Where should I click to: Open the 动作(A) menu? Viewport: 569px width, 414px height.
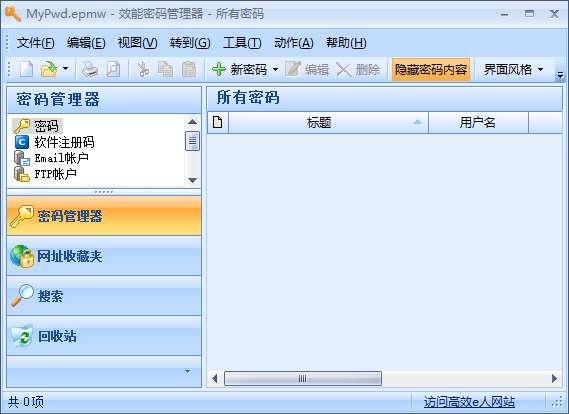[294, 43]
